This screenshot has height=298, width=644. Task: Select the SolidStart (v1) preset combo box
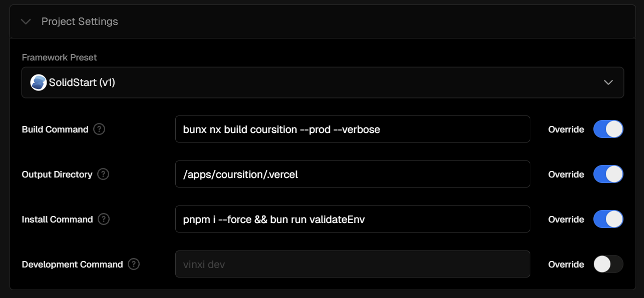tap(323, 82)
